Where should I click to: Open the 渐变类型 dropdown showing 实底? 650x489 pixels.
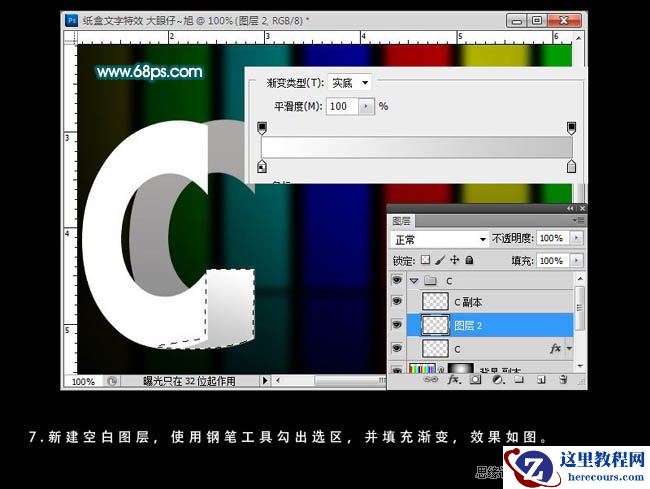coord(349,83)
